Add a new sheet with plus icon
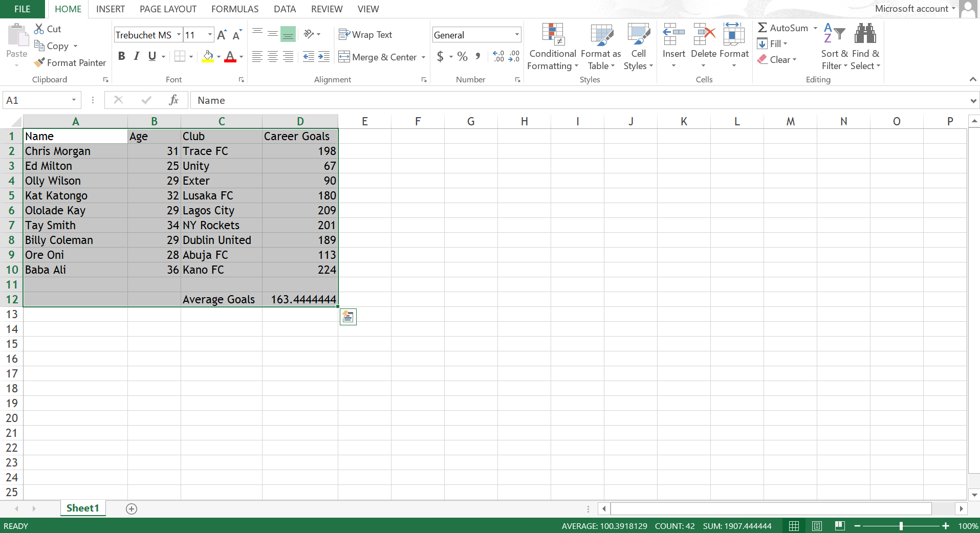980x533 pixels. 132,508
